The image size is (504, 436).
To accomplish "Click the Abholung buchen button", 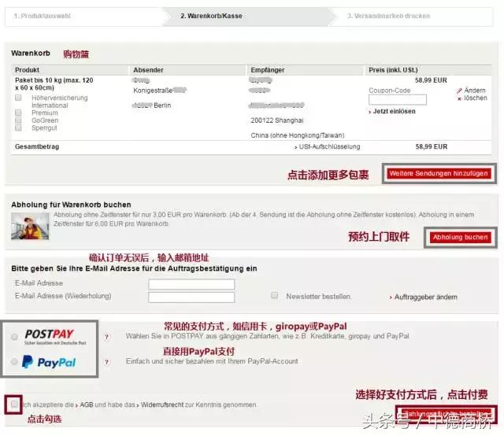I will click(461, 237).
